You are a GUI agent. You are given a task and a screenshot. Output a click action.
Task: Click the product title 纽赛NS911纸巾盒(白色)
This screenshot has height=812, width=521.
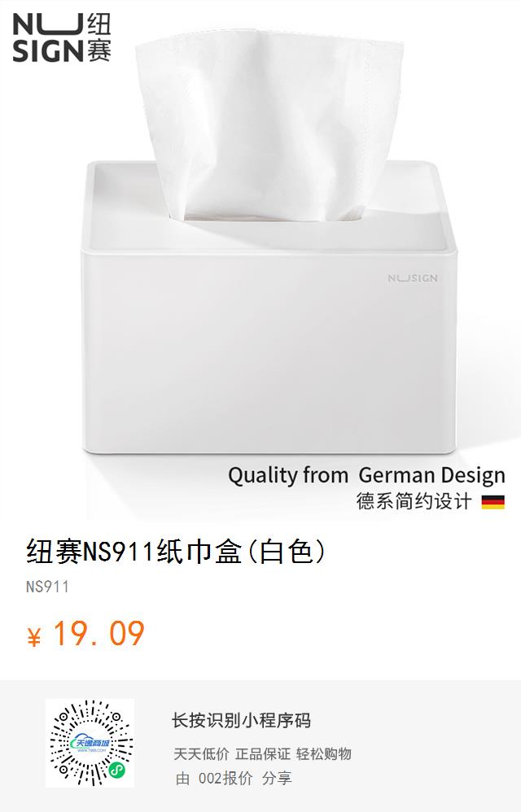(x=176, y=551)
